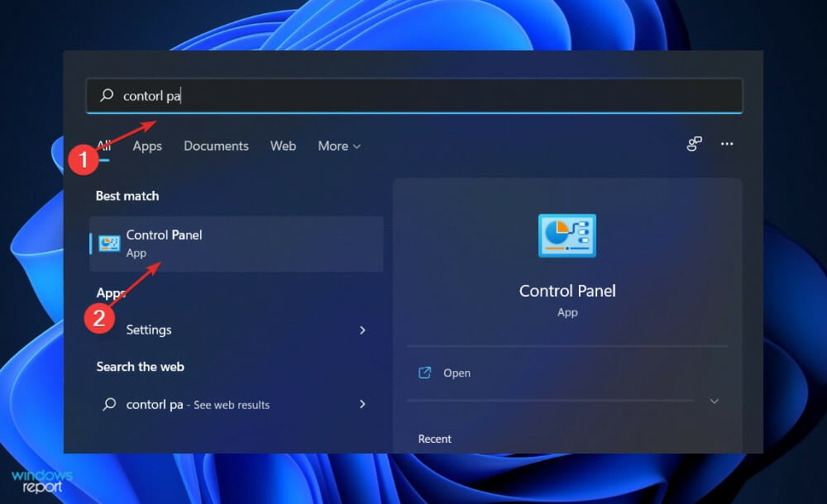Expand the Settings result chevron

362,330
